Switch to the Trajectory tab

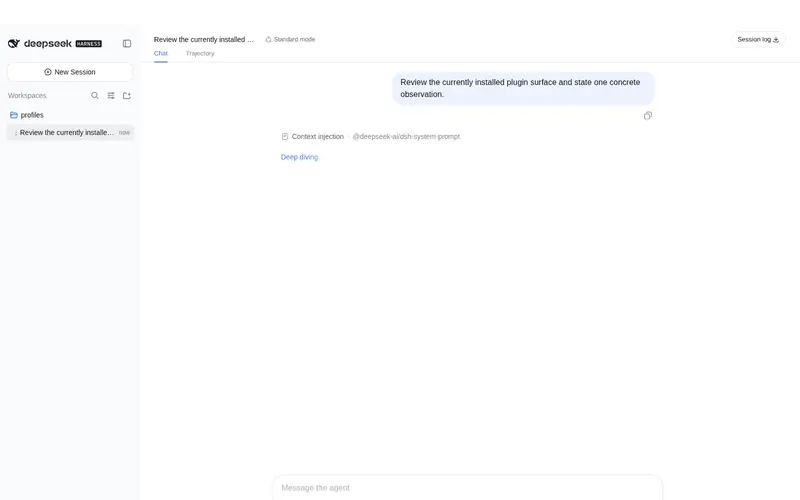tap(200, 53)
